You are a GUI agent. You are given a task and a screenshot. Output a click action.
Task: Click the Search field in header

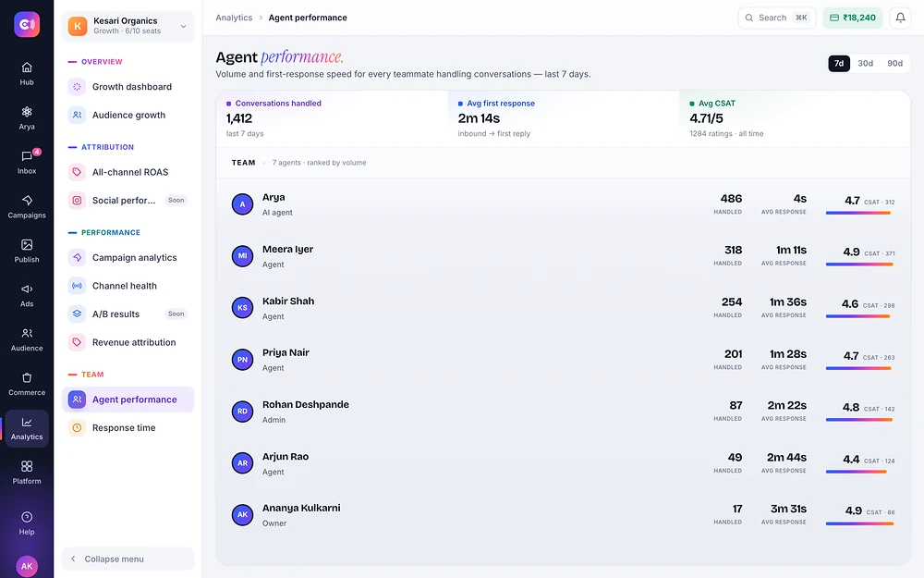pyautogui.click(x=777, y=18)
